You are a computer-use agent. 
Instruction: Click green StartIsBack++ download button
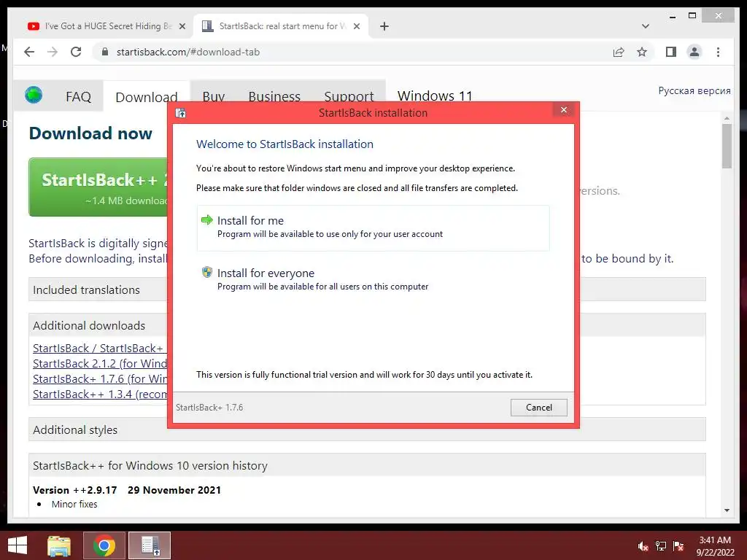click(x=98, y=187)
